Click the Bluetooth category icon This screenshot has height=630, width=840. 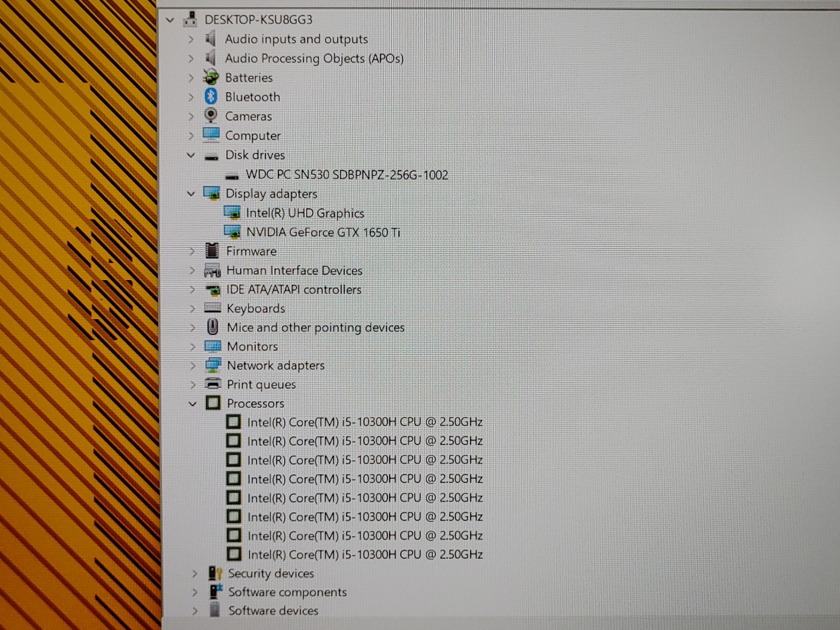[x=211, y=97]
